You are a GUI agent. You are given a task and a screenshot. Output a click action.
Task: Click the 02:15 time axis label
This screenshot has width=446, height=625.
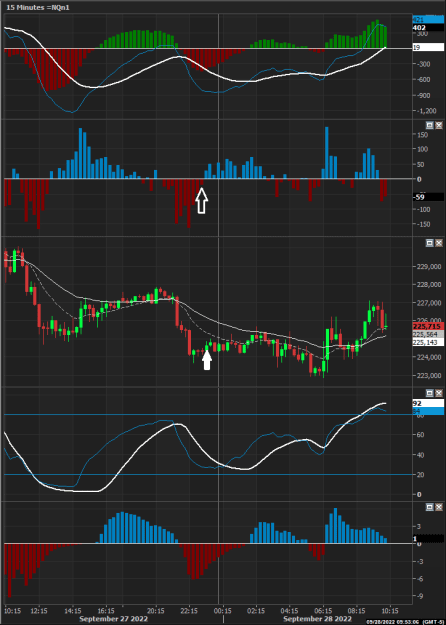click(x=256, y=611)
